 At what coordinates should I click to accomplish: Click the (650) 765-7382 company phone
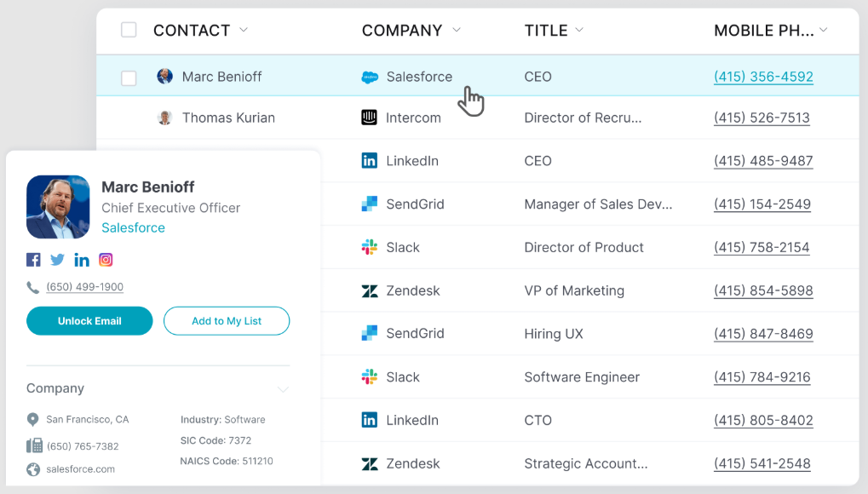click(83, 445)
